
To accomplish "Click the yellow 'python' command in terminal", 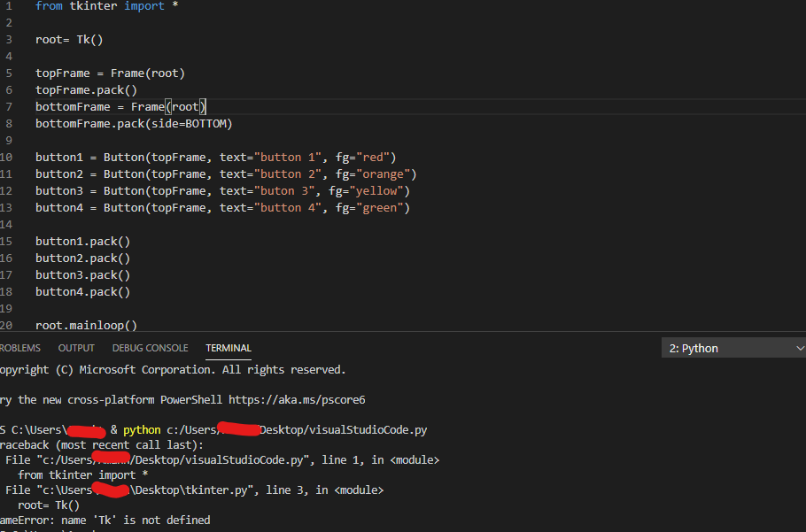I will tap(142, 430).
